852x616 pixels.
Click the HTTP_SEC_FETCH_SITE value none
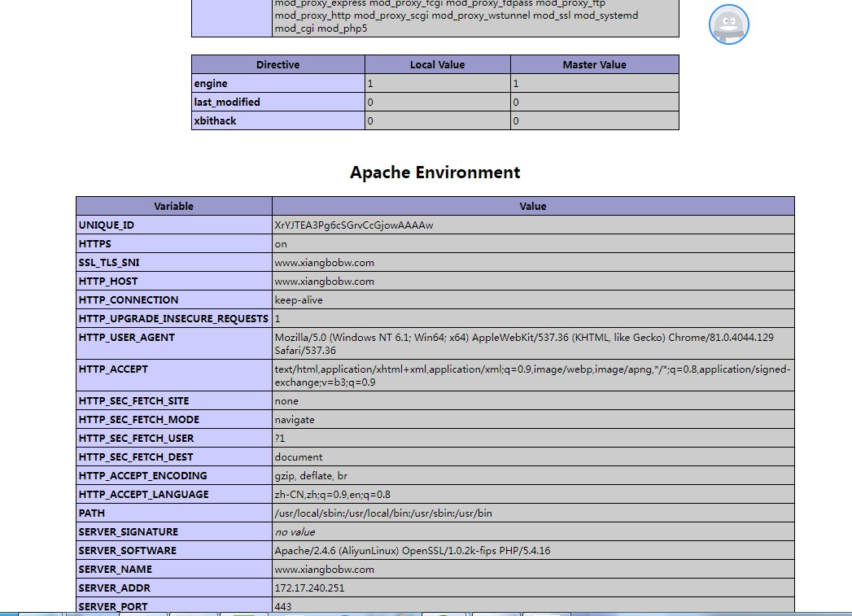[286, 401]
